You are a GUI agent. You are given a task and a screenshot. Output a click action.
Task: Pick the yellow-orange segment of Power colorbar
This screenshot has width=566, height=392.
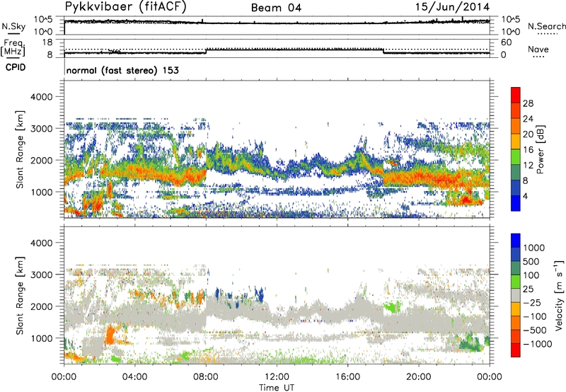(516, 142)
